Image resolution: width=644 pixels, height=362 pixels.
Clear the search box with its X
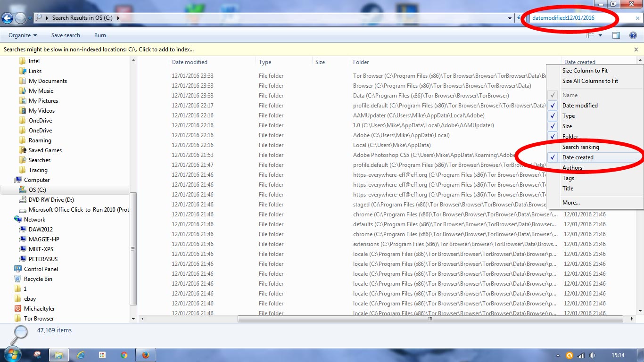[637, 18]
